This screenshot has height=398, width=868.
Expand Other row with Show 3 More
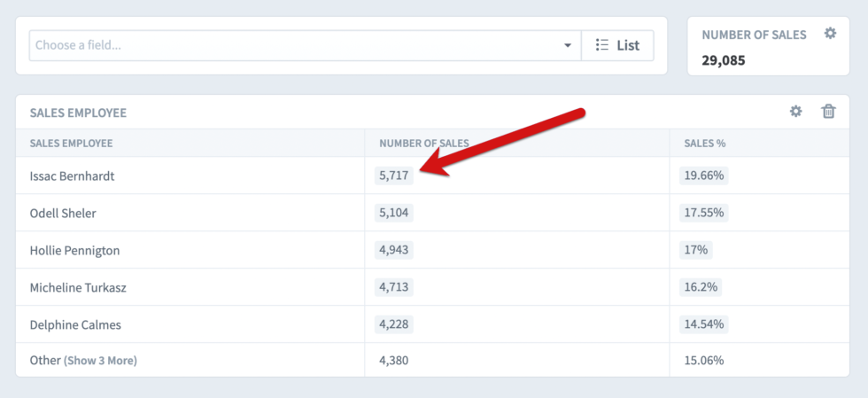coord(100,361)
